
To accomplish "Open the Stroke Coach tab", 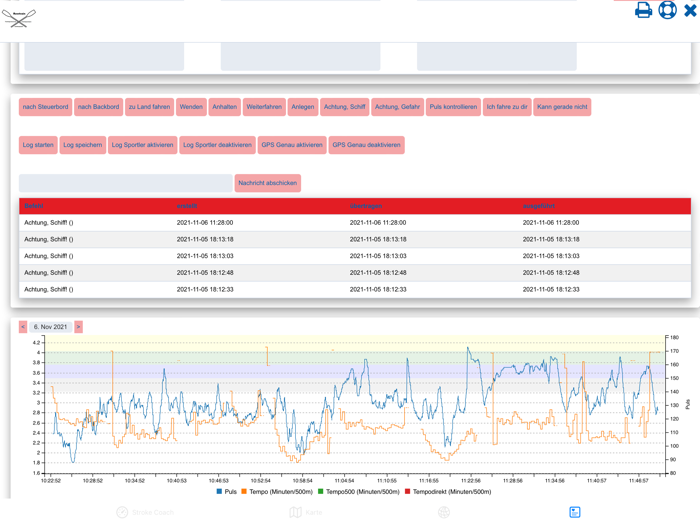I will [146, 512].
